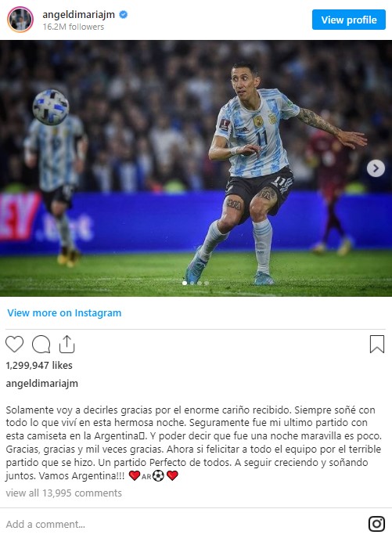Share the post using the share icon
The height and width of the screenshot is (538, 392).
pos(67,344)
